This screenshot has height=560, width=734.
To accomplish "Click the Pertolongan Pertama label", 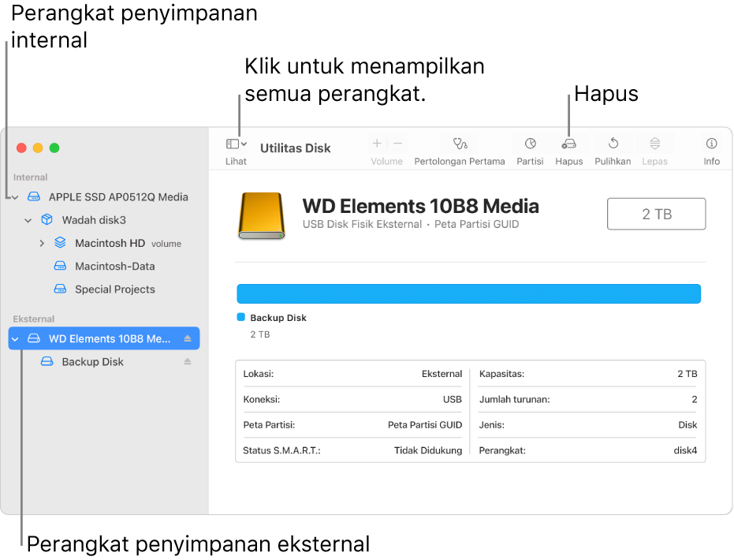I will pyautogui.click(x=460, y=162).
